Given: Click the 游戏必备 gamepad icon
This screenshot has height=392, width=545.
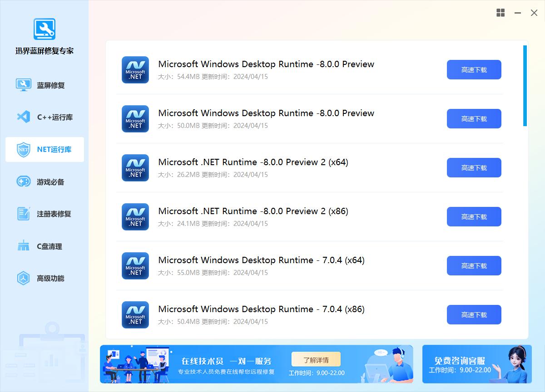Looking at the screenshot, I should [23, 181].
